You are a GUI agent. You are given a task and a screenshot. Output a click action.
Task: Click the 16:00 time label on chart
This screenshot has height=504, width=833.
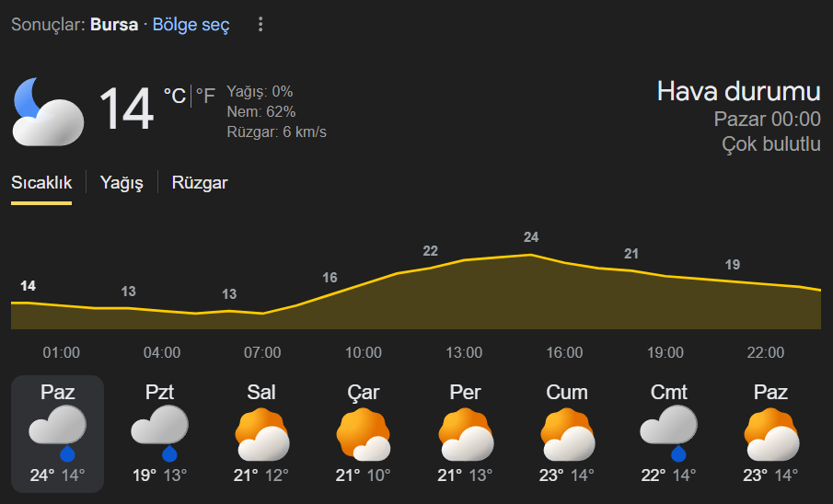[564, 353]
